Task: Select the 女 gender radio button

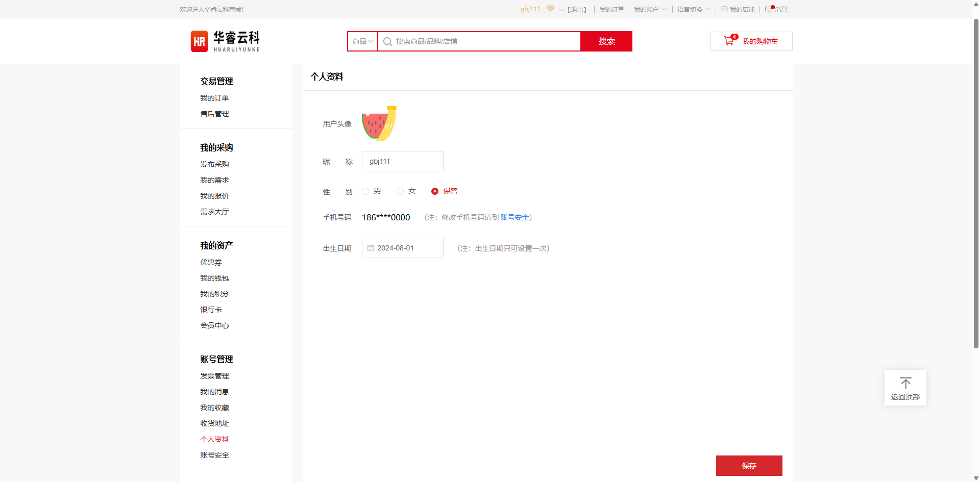Action: point(400,191)
